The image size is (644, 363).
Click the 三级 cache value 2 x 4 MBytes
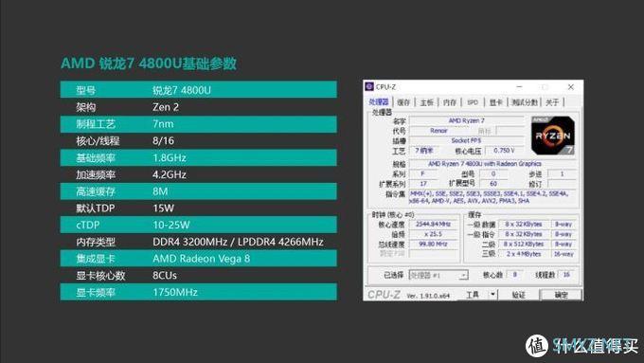523,254
